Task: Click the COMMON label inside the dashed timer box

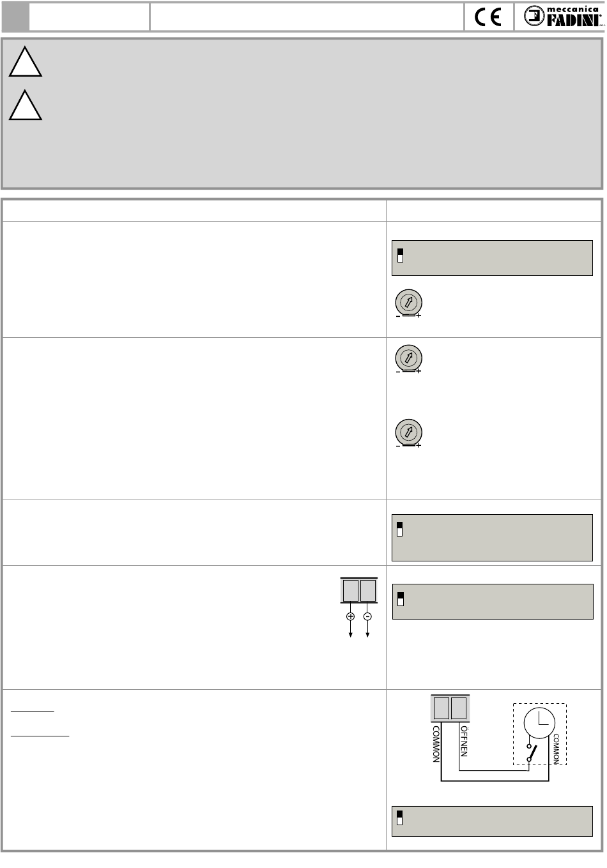Action: (x=556, y=747)
